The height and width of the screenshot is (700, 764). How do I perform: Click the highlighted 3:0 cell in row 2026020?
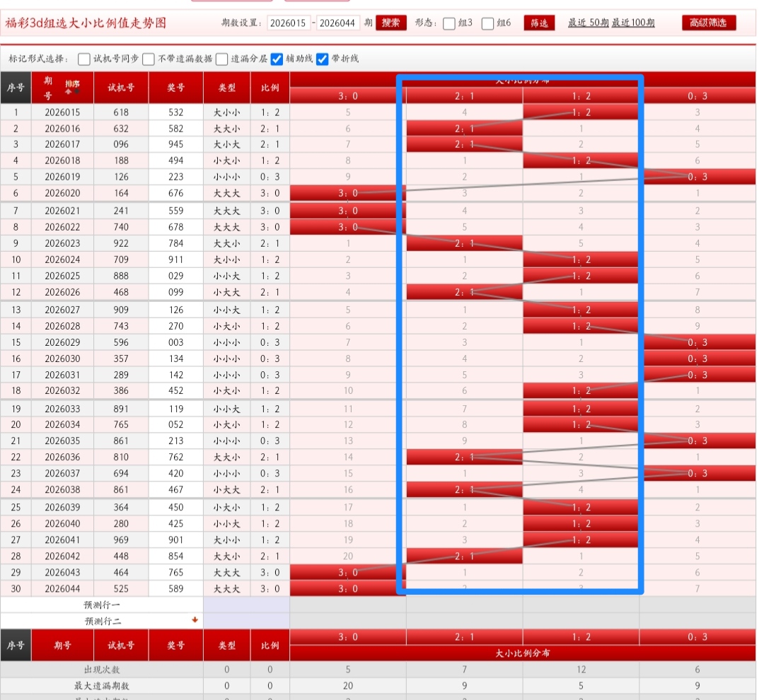347,193
